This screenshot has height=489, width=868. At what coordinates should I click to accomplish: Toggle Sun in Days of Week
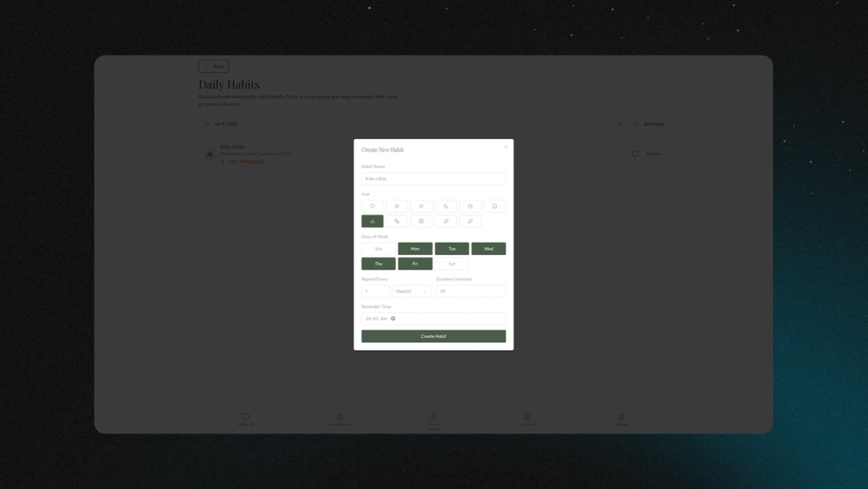coord(379,249)
